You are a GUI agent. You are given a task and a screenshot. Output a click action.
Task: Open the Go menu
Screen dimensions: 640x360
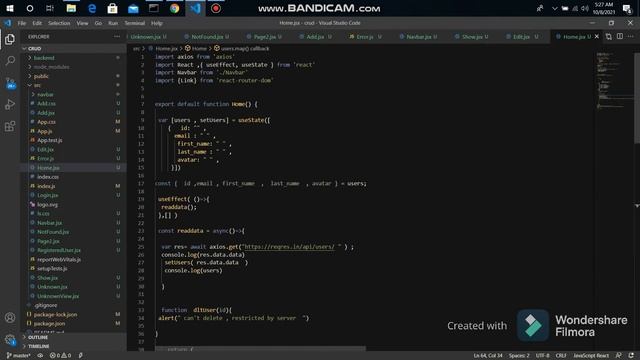pos(98,23)
